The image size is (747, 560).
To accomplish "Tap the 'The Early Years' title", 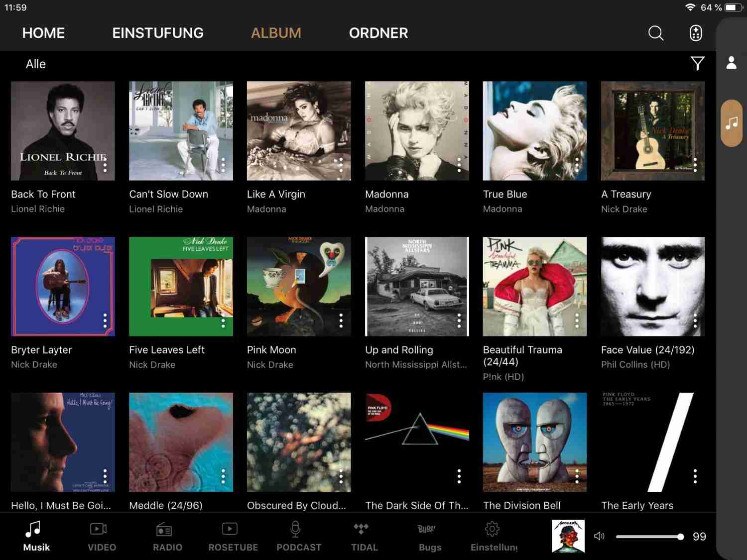I will tap(637, 505).
